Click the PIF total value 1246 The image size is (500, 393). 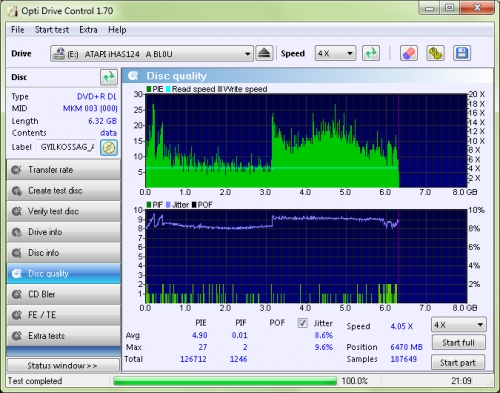pos(238,359)
